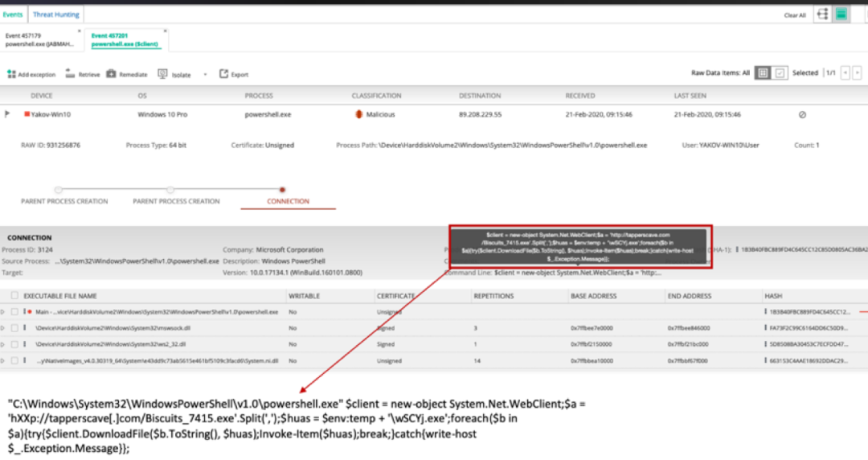Viewport: 868px width, 460px height.
Task: Click the Isolate button label
Action: (181, 75)
